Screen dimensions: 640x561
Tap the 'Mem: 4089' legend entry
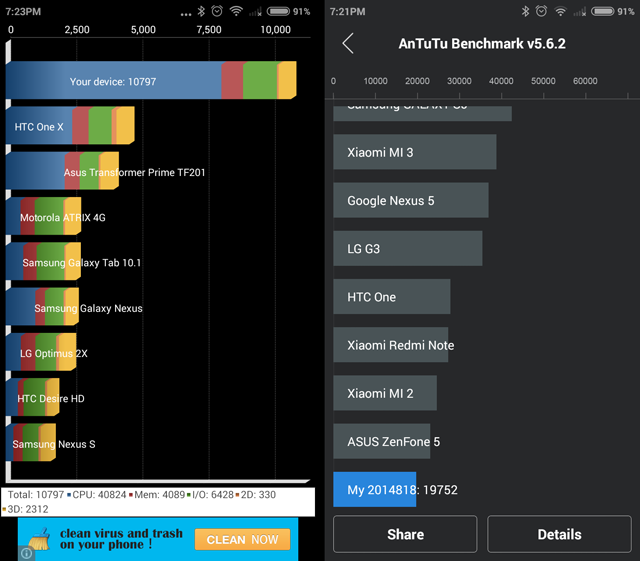pyautogui.click(x=157, y=495)
